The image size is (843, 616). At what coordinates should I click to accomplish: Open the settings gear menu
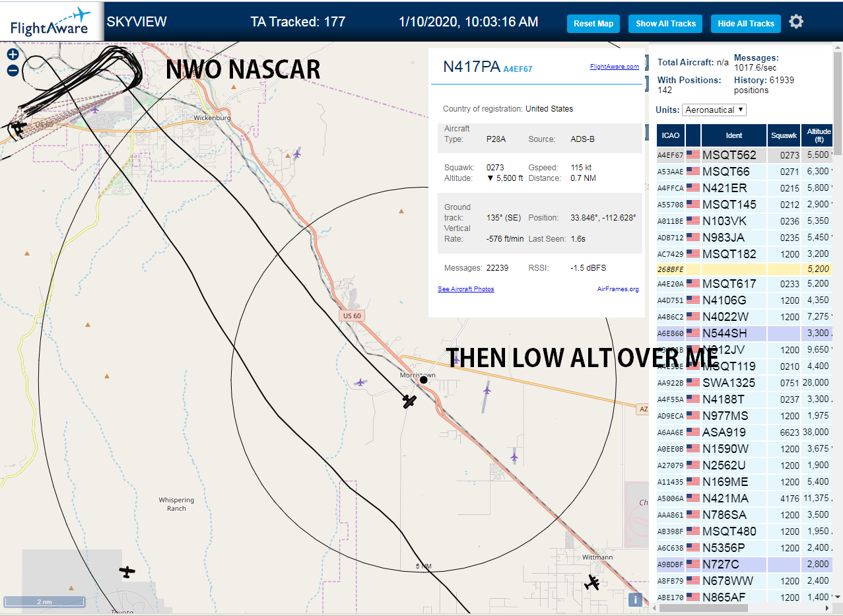click(796, 22)
